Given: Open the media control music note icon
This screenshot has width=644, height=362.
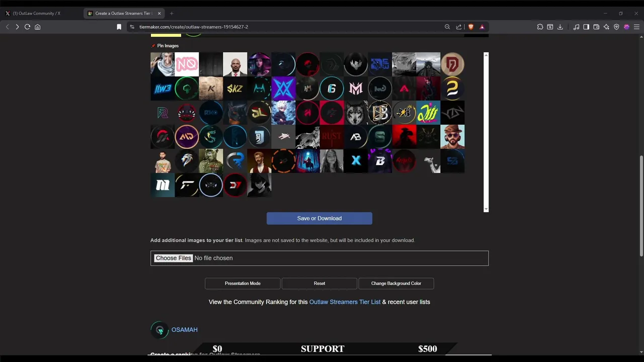Looking at the screenshot, I should pyautogui.click(x=576, y=27).
